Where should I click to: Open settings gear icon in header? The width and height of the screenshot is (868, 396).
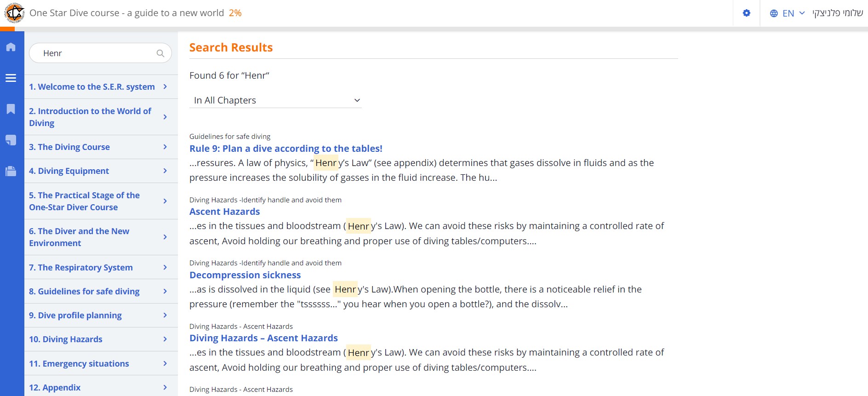pyautogui.click(x=747, y=13)
